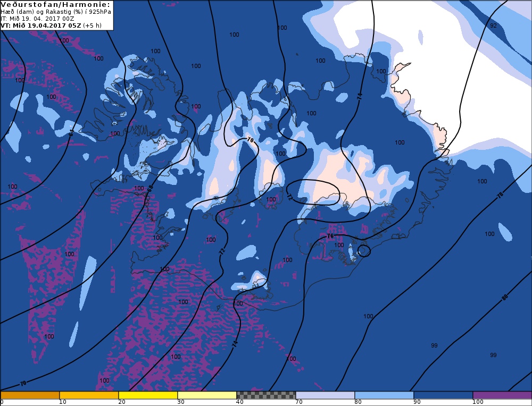Click the '80' contour label on the map
The height and width of the screenshot is (406, 532).
tap(505, 297)
